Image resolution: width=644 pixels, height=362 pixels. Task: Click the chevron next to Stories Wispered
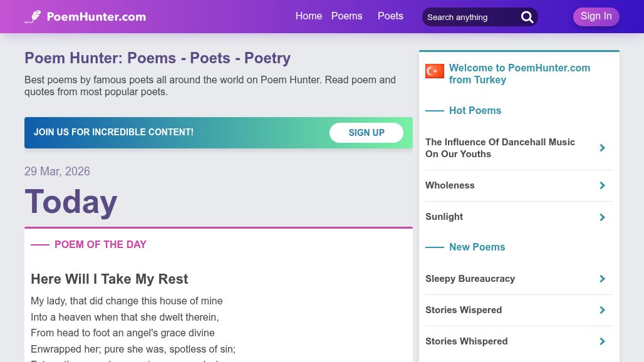coord(602,311)
